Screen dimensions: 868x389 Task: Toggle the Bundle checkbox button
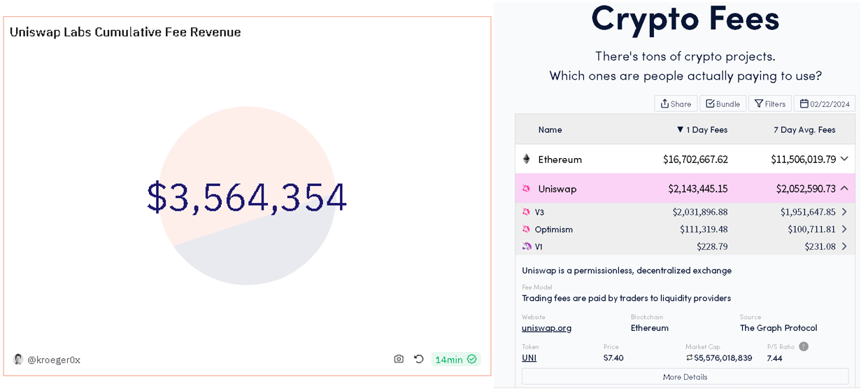point(723,104)
